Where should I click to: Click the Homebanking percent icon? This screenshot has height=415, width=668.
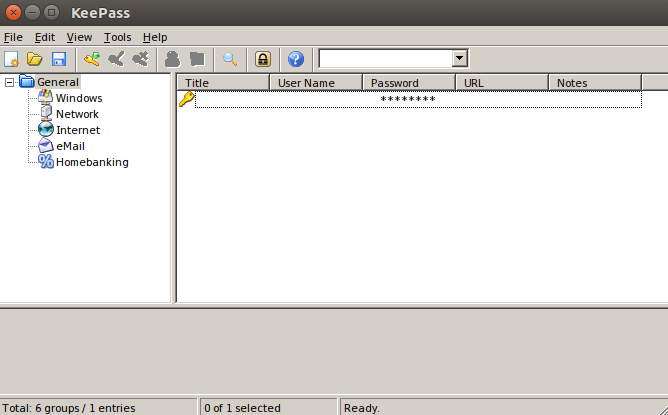(x=46, y=161)
